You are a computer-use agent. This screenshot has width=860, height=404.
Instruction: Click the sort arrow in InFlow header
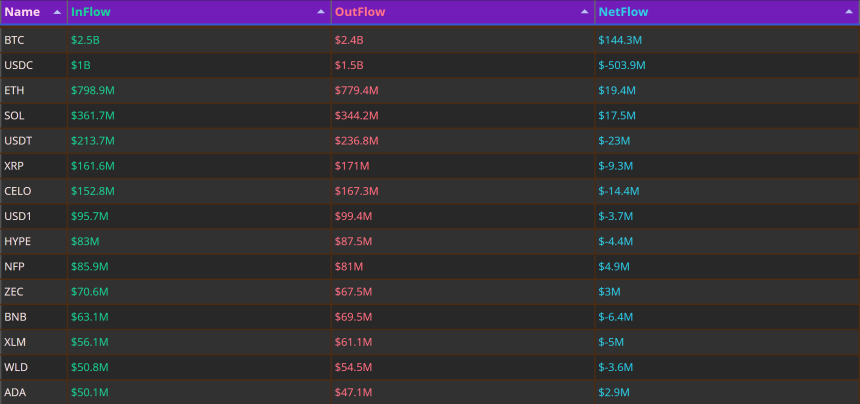[321, 12]
